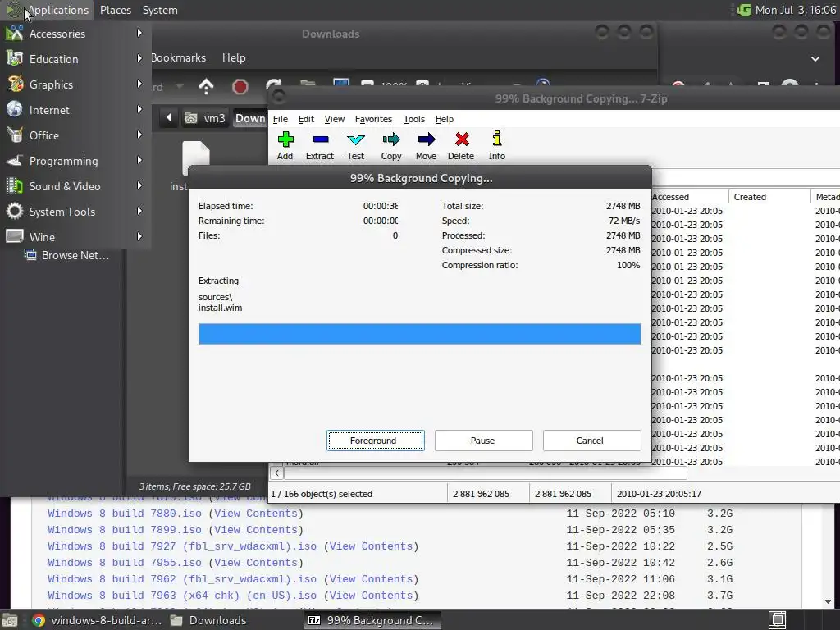
Task: Expand the Internet submenu arrow
Action: click(x=139, y=109)
